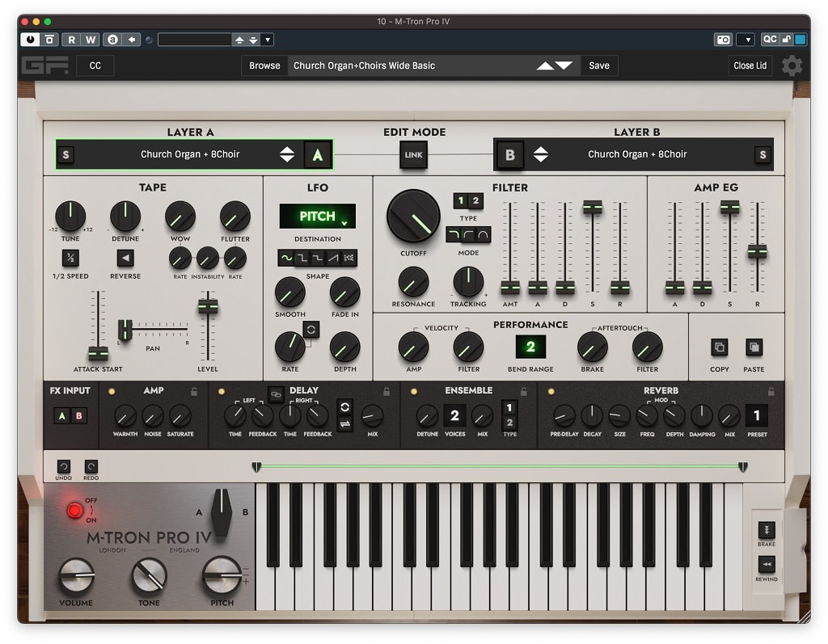Toggle FX Input B button

click(78, 416)
